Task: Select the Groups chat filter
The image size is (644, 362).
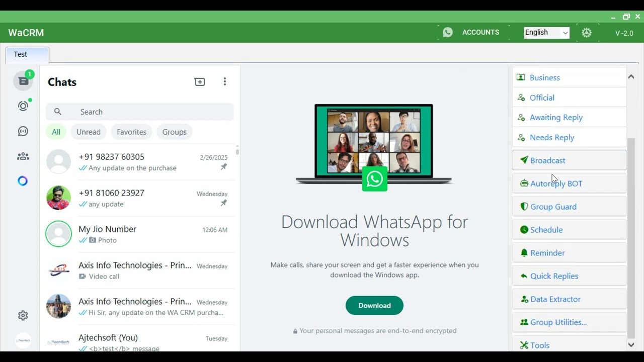Action: tap(174, 132)
